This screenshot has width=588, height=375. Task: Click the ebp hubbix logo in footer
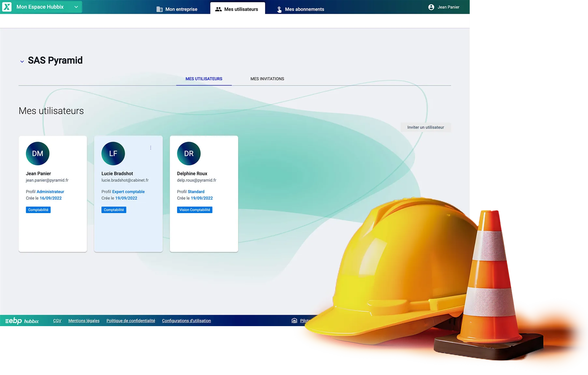click(x=22, y=321)
